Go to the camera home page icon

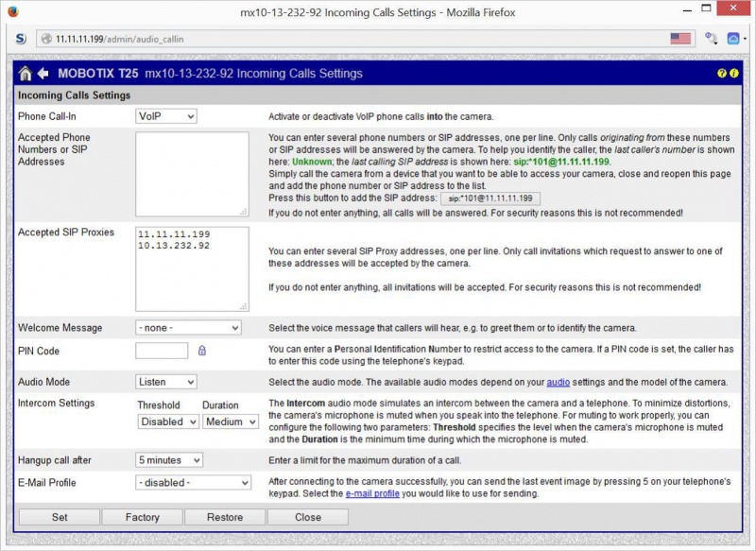26,74
